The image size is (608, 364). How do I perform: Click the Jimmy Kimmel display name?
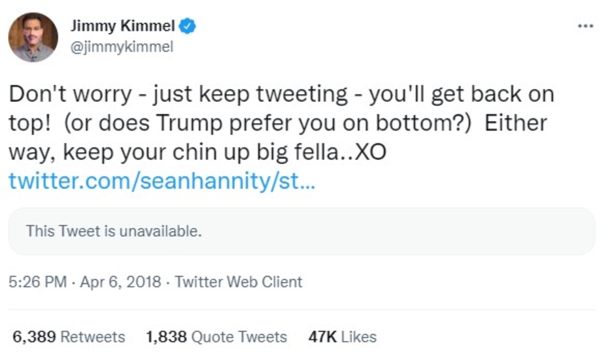(x=123, y=27)
